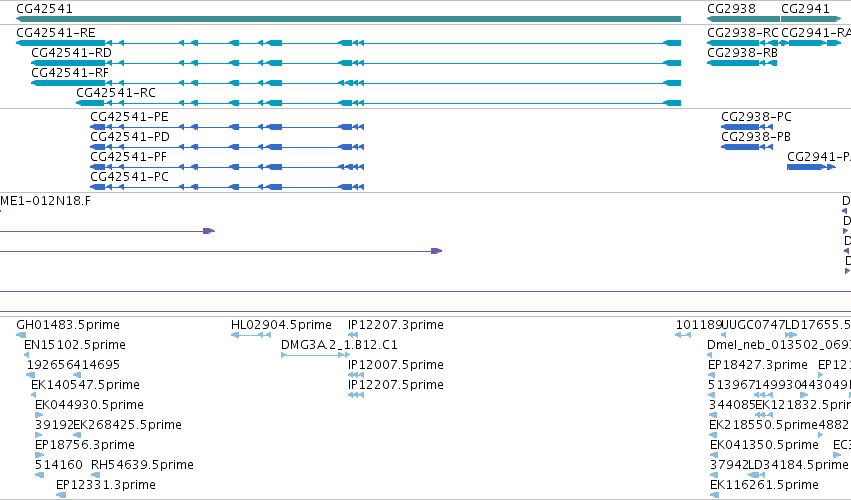Select EST EK140547.5prime
Image resolution: width=851 pixels, height=500 pixels.
[x=85, y=385]
